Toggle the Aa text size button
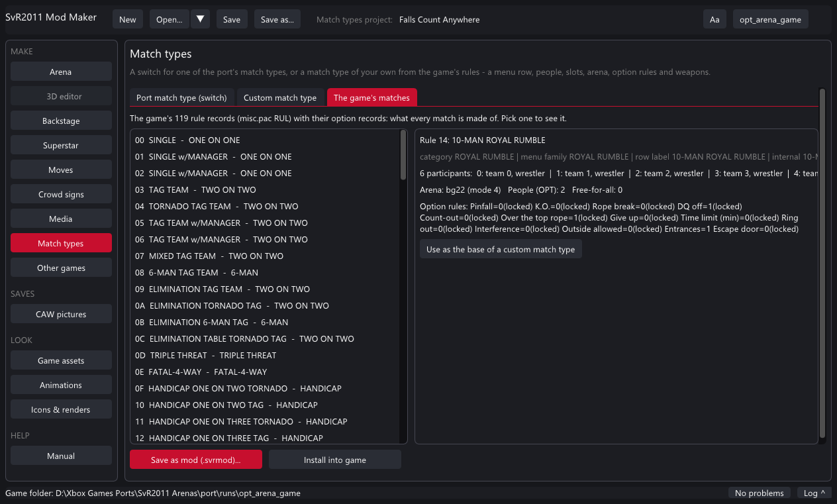837x504 pixels. 714,19
